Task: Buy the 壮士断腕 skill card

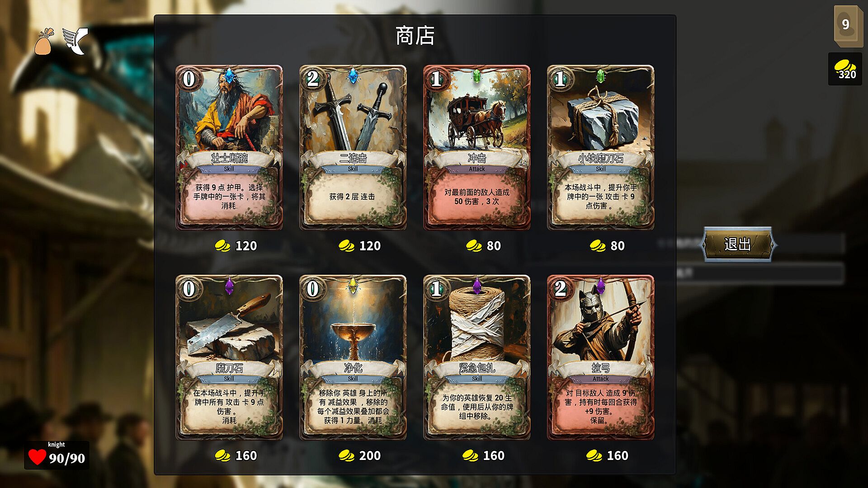Action: click(229, 147)
